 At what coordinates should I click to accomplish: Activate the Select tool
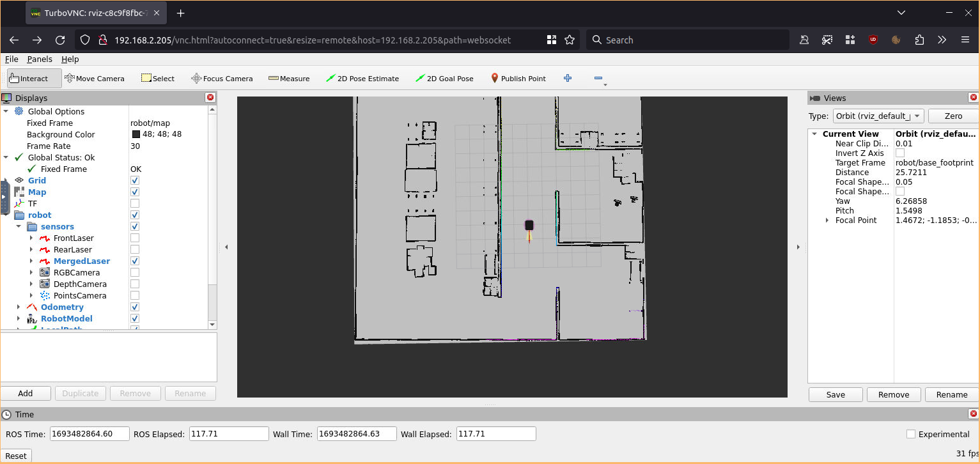pyautogui.click(x=158, y=79)
